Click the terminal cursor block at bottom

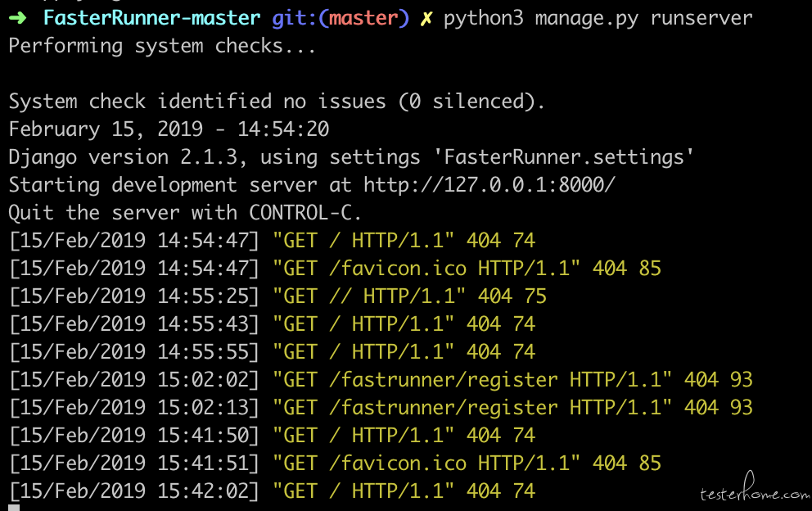[x=14, y=508]
